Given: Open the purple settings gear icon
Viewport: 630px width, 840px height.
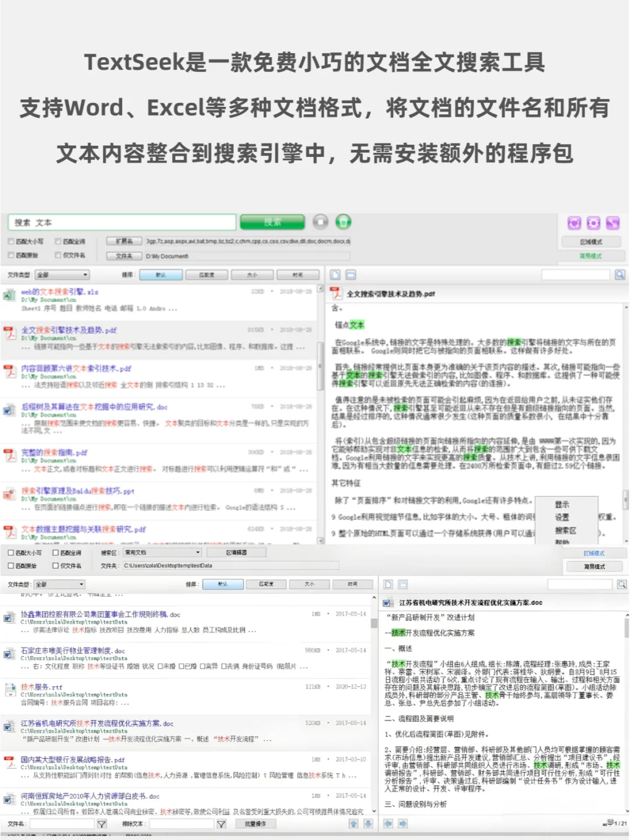Looking at the screenshot, I should [x=592, y=223].
